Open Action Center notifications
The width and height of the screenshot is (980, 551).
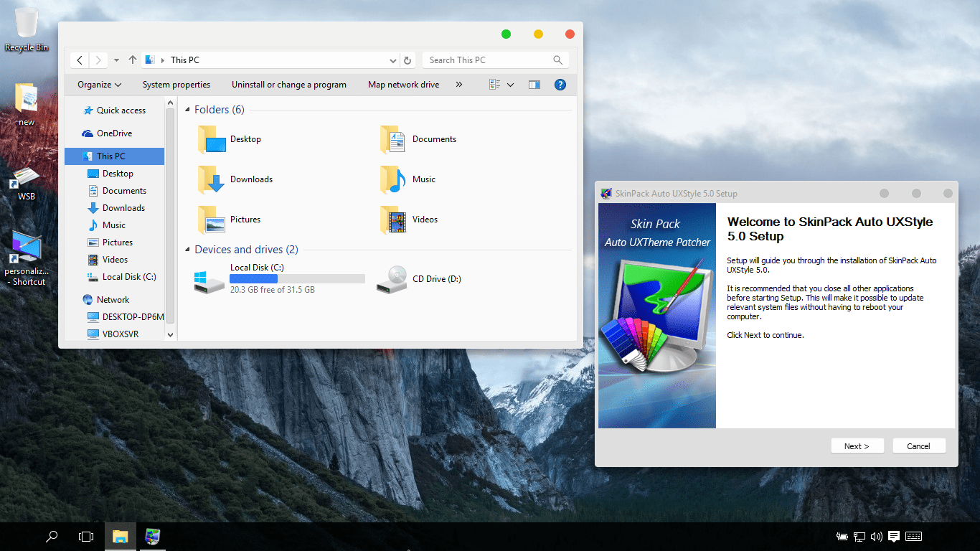click(894, 536)
